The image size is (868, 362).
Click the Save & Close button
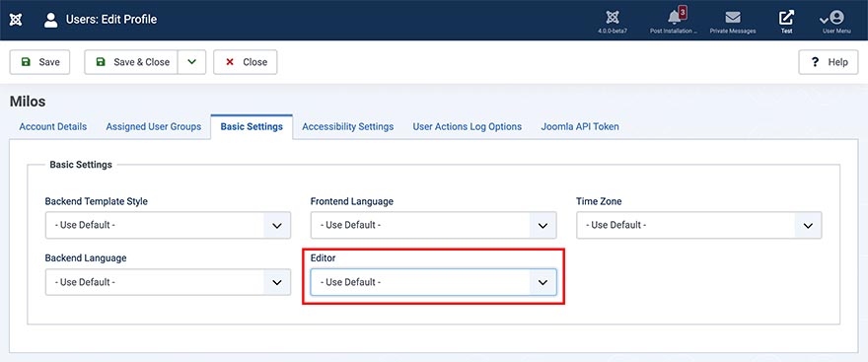pos(131,62)
